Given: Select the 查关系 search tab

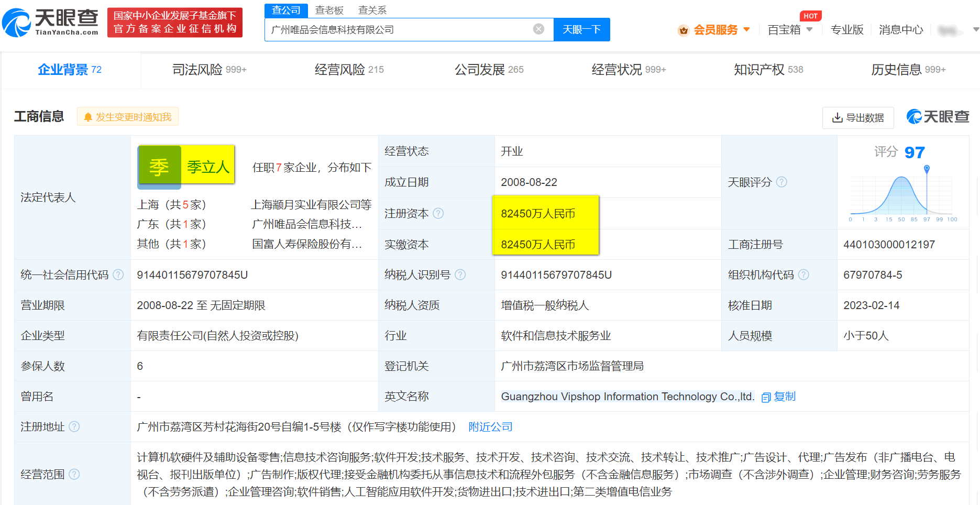Looking at the screenshot, I should click(372, 10).
